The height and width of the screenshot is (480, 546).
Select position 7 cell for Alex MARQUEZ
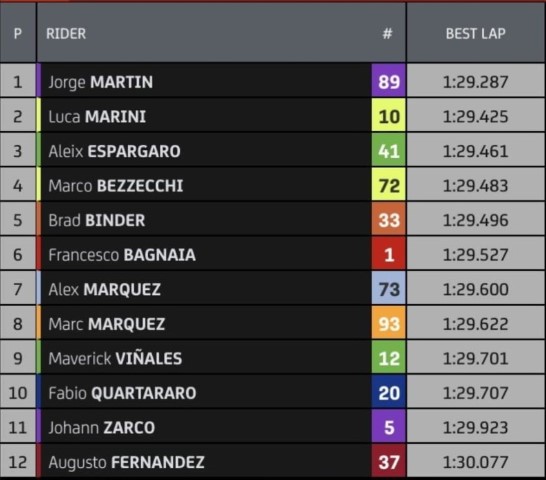point(18,289)
